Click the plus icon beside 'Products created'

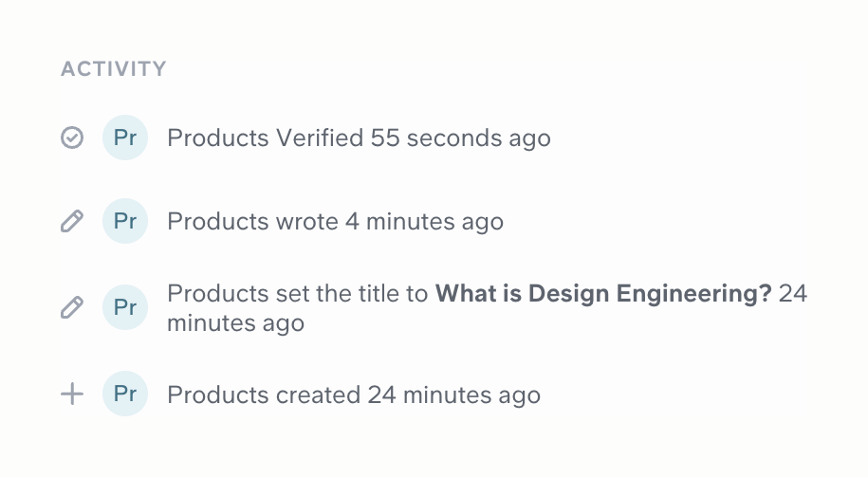[x=72, y=394]
